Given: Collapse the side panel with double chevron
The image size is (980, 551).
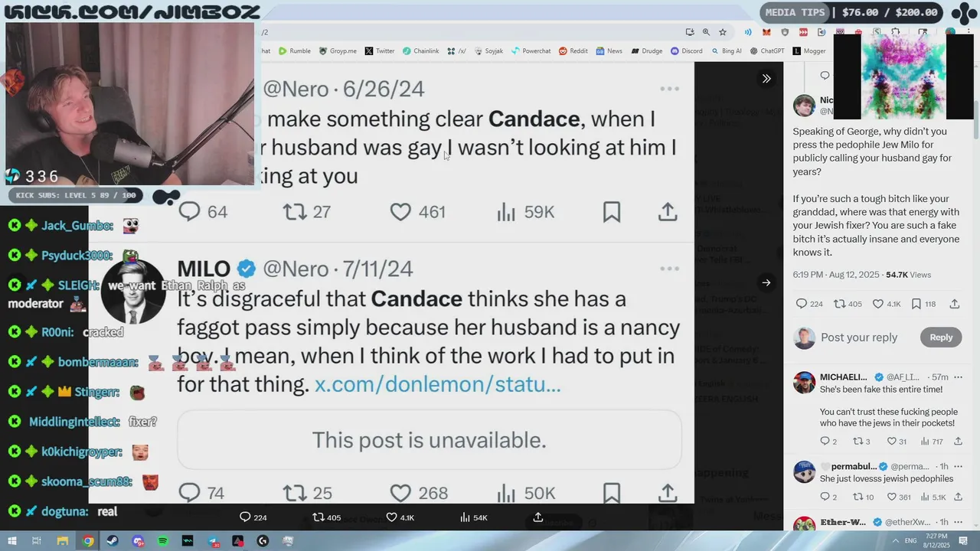Looking at the screenshot, I should click(766, 78).
